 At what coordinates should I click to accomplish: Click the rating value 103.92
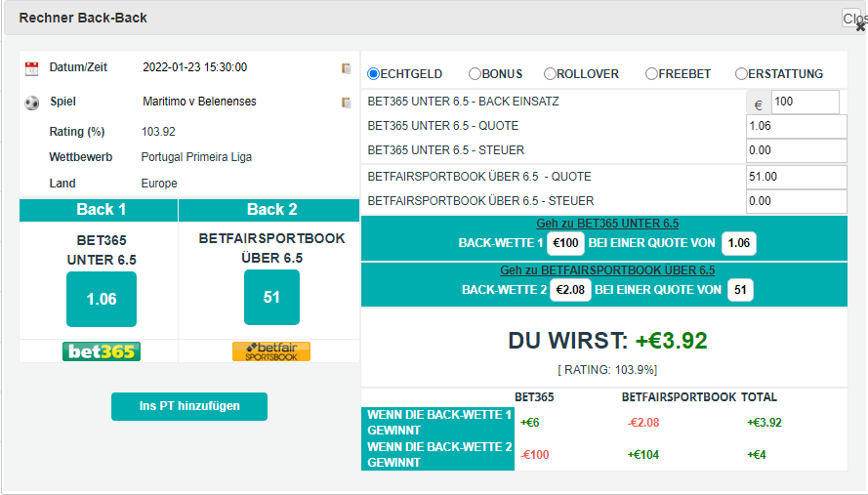coord(158,132)
